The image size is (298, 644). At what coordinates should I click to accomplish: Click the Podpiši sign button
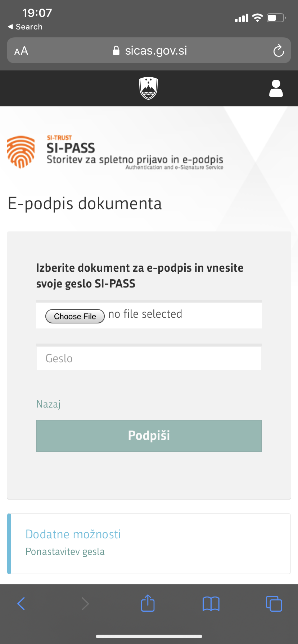[149, 436]
